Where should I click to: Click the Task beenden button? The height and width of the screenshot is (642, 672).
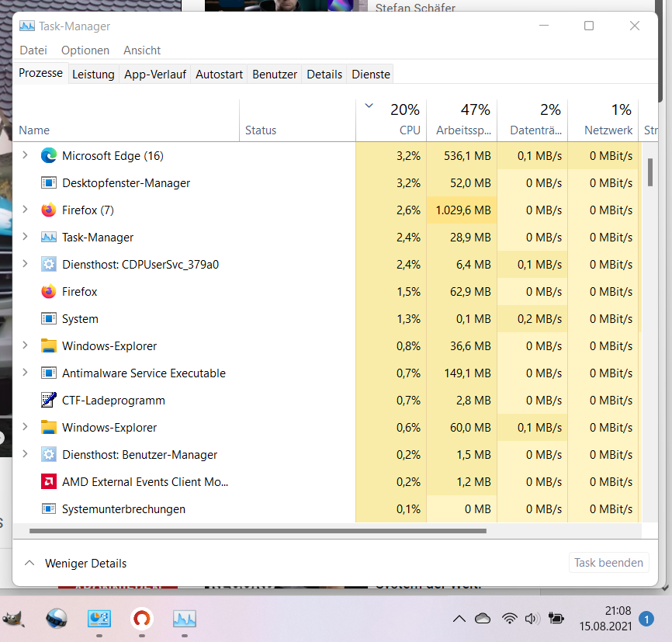(x=608, y=563)
